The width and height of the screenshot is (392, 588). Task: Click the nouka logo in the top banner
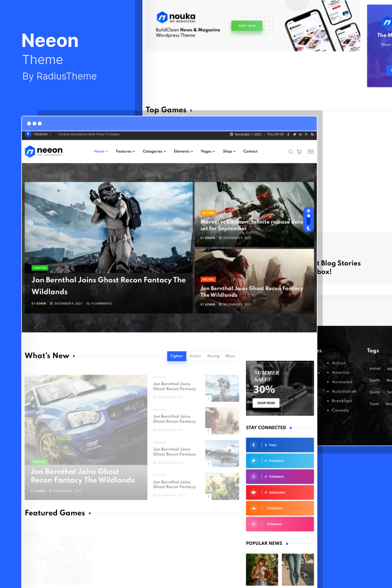(176, 17)
